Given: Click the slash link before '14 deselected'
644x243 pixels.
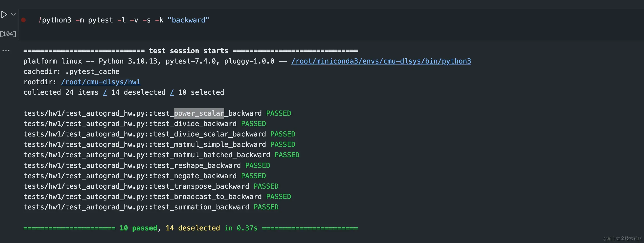Looking at the screenshot, I should click(x=105, y=93).
